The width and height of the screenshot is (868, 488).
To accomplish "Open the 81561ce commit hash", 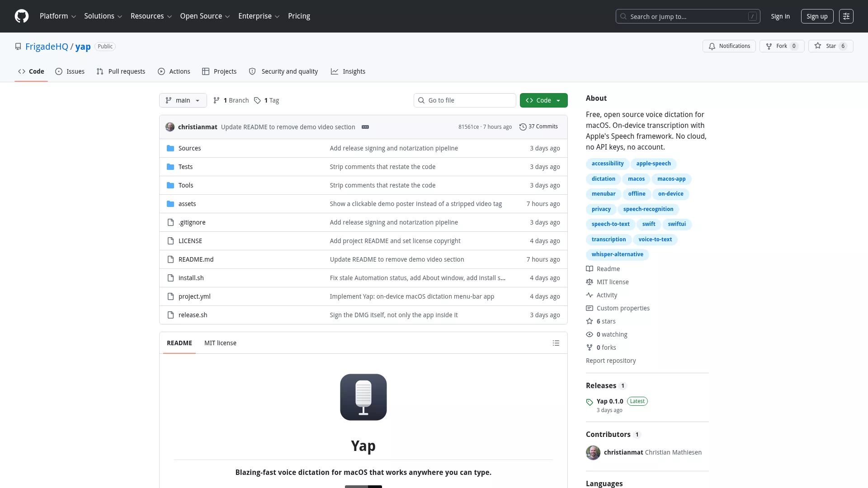I will click(468, 127).
